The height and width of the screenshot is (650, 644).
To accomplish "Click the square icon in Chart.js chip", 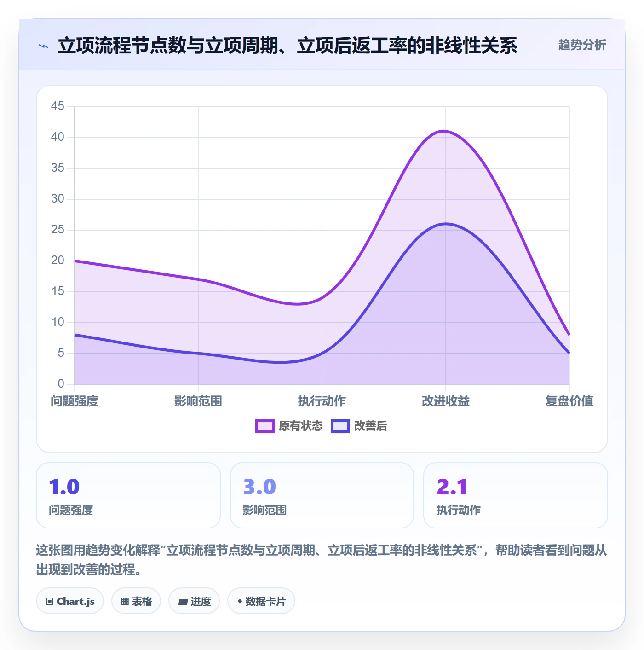I will (x=49, y=601).
